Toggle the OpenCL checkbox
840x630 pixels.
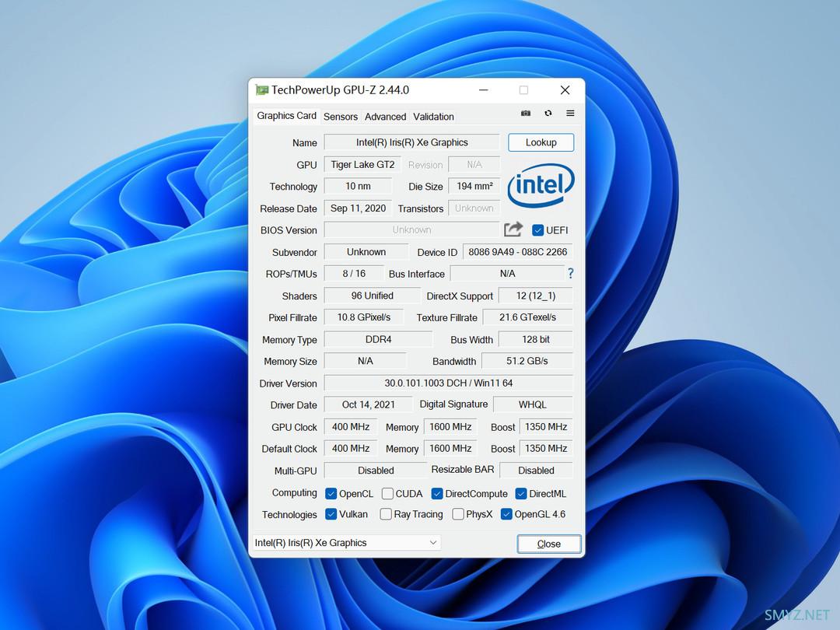(331, 494)
